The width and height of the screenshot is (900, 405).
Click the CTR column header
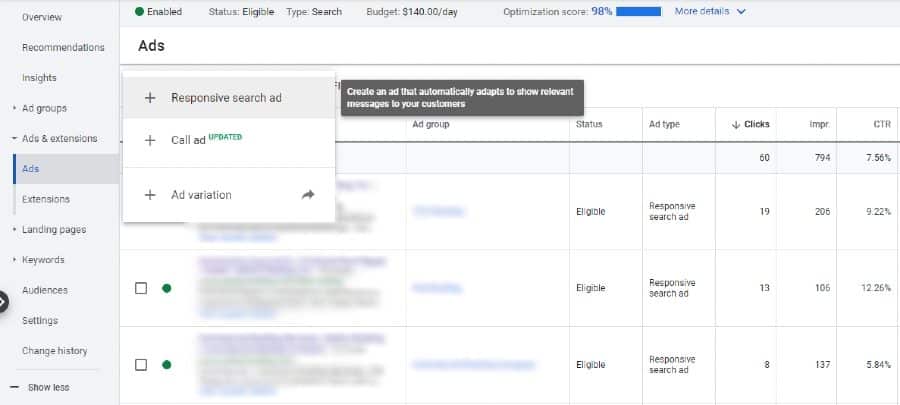tap(883, 124)
